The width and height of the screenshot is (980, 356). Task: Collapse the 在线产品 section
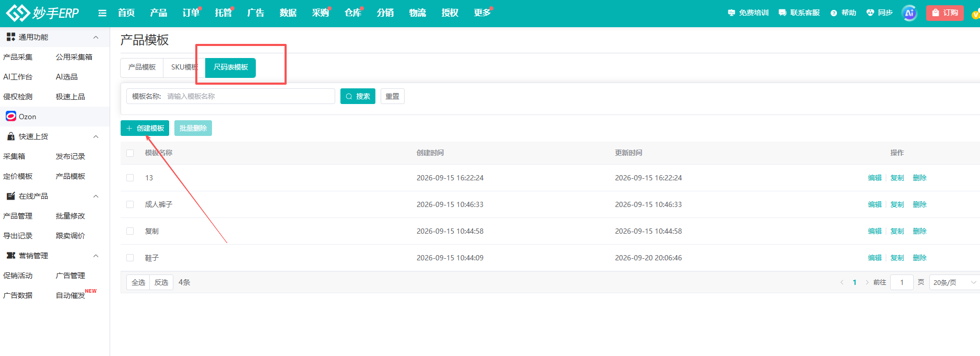pos(96,196)
